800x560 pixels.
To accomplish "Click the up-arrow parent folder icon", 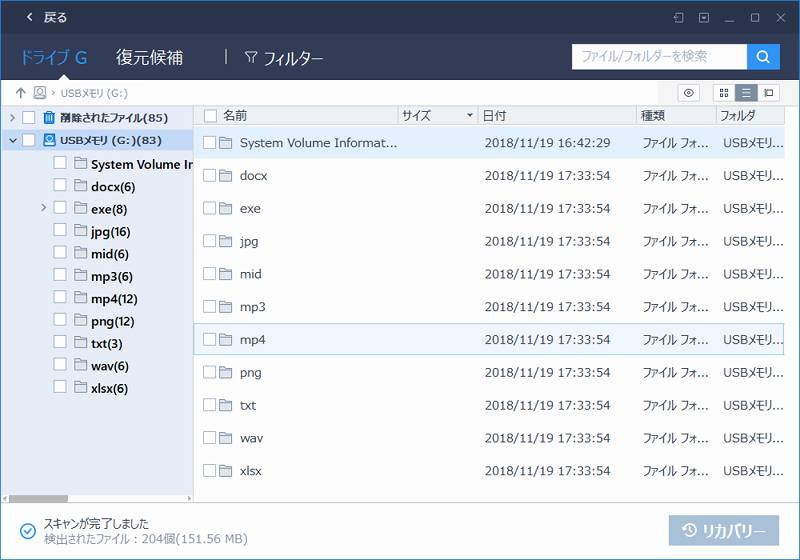I will [20, 93].
